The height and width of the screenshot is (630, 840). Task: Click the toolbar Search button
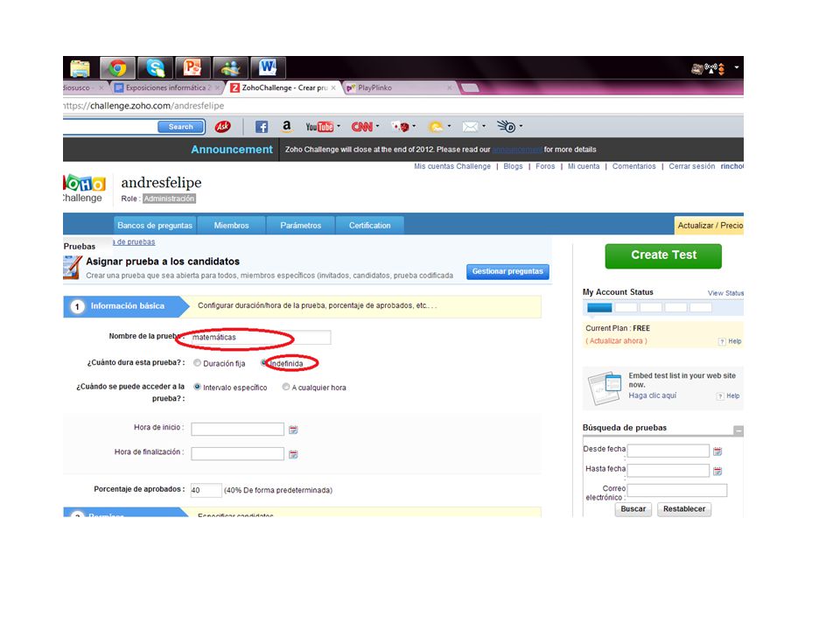[x=181, y=127]
